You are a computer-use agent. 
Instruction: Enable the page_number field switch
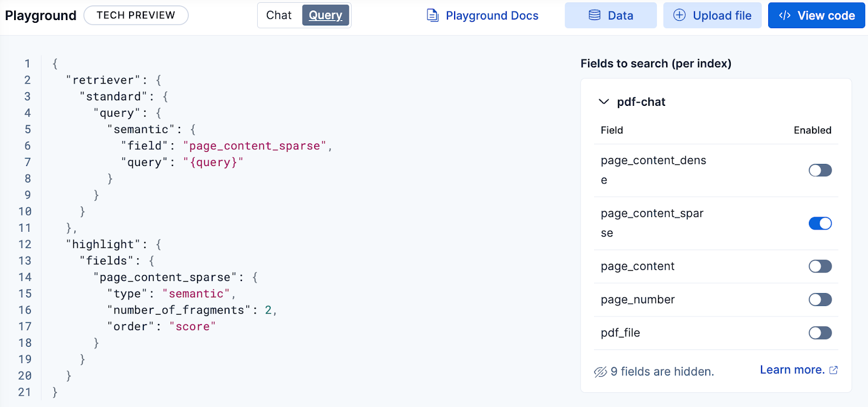click(x=820, y=300)
